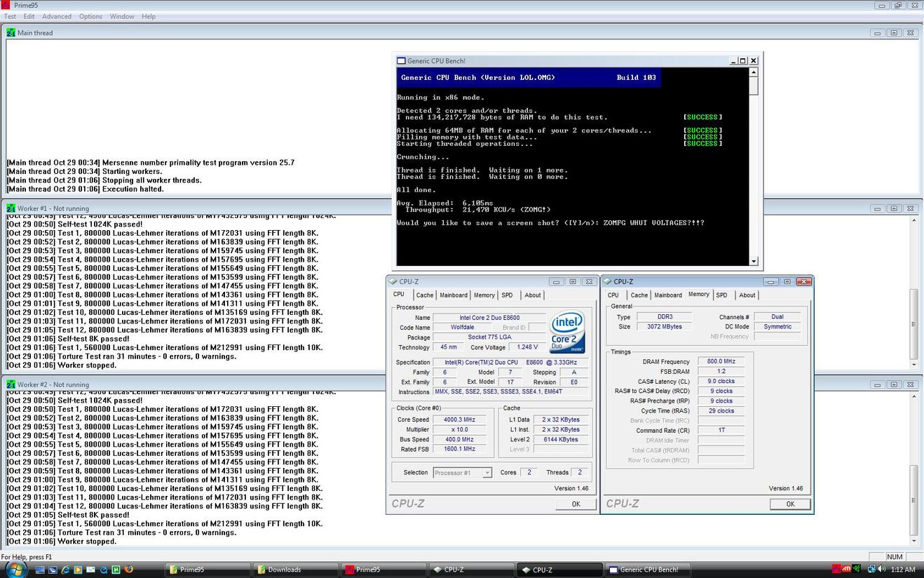The image size is (924, 578).
Task: Launch Internet Explorer from quick launch
Action: coord(65,570)
